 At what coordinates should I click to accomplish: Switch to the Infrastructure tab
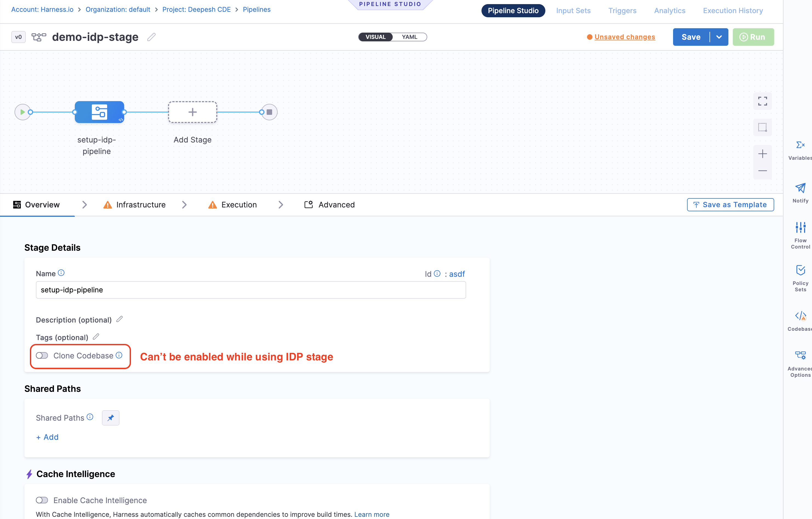[x=141, y=205]
